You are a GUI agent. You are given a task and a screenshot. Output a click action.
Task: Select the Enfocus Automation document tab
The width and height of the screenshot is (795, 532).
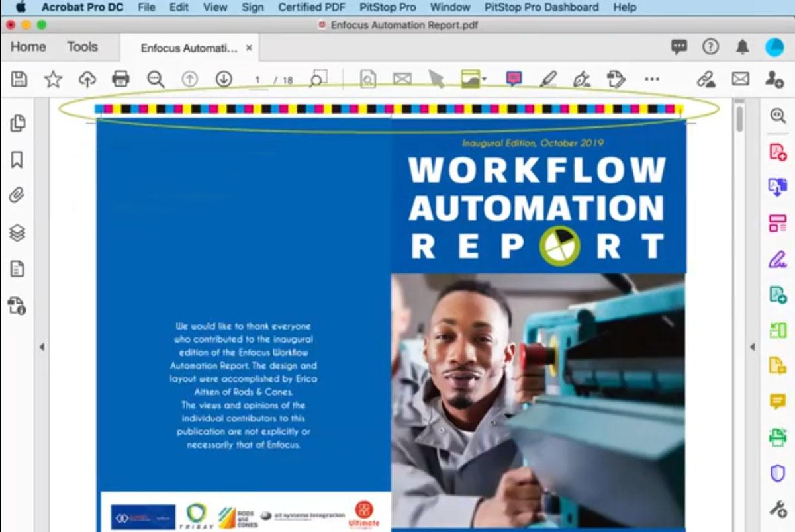(189, 48)
